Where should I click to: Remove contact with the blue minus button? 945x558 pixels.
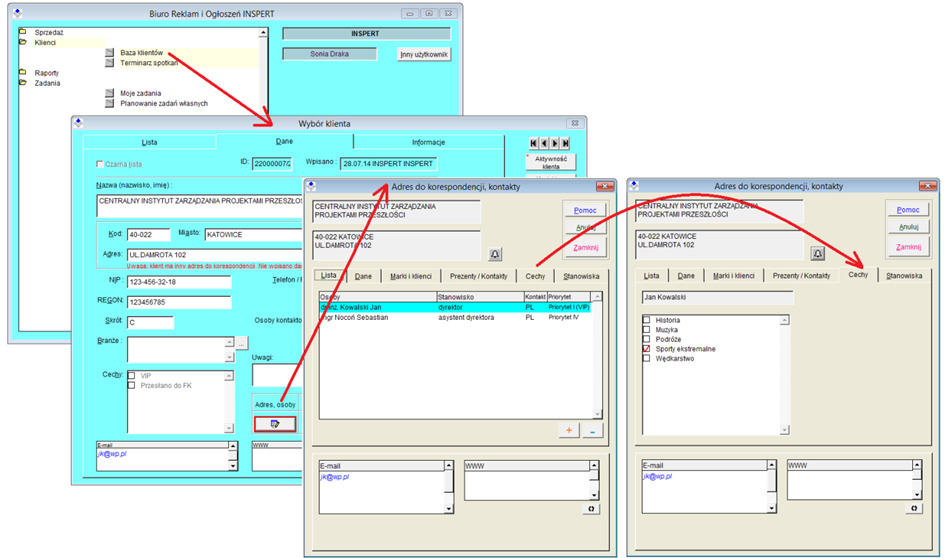click(592, 430)
